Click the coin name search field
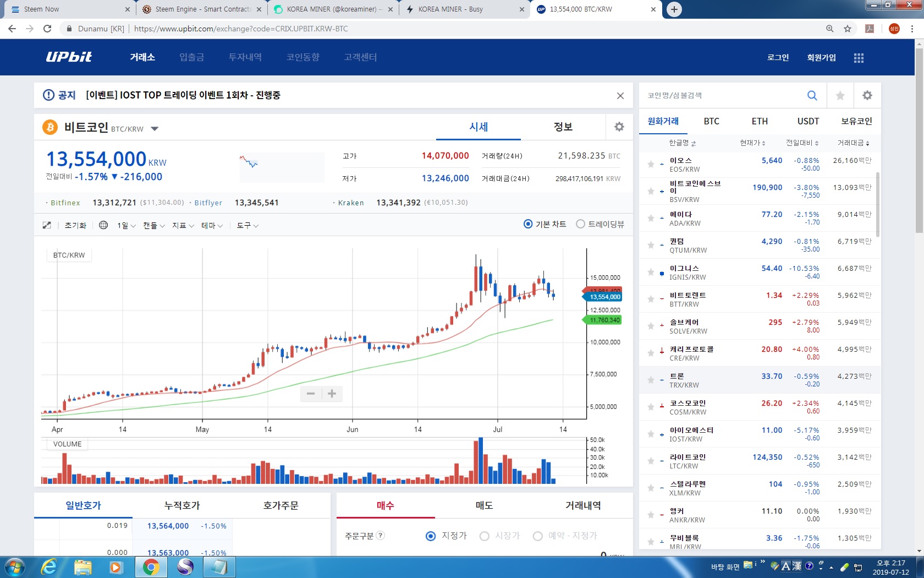The height and width of the screenshot is (578, 924). [x=723, y=95]
